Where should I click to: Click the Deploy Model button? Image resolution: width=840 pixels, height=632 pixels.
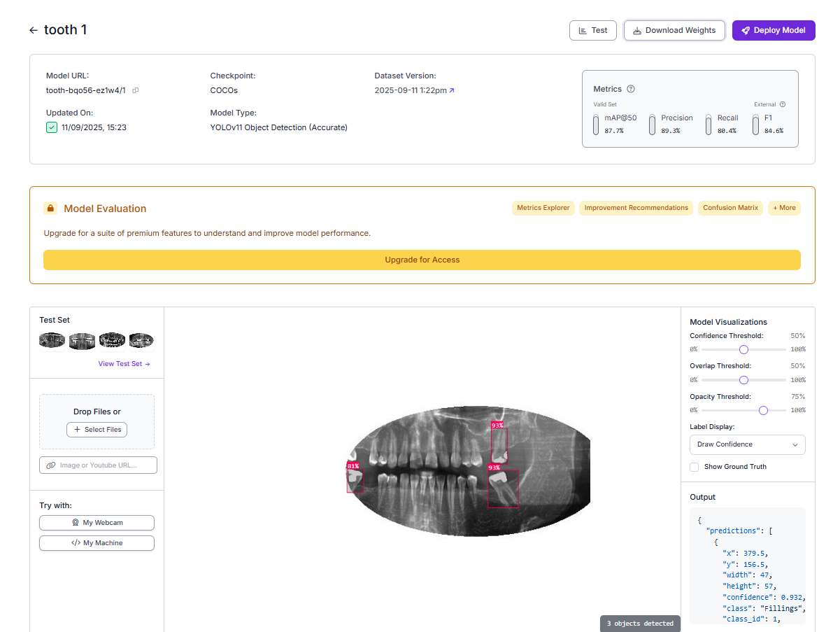tap(774, 31)
